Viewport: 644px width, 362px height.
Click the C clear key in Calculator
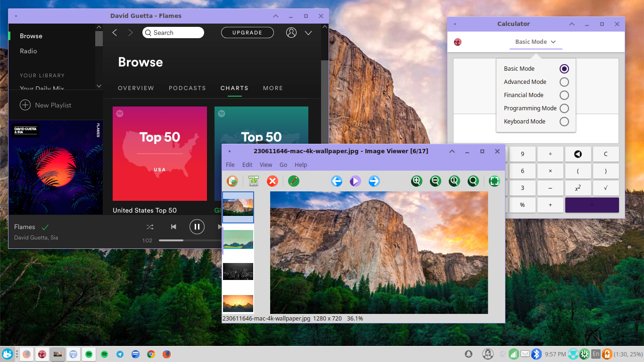tap(606, 154)
